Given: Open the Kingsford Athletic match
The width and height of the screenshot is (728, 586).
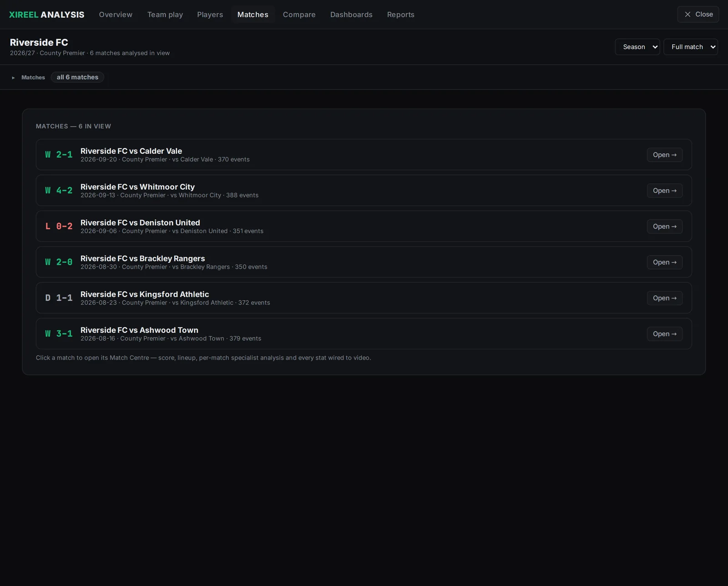Looking at the screenshot, I should (x=665, y=298).
